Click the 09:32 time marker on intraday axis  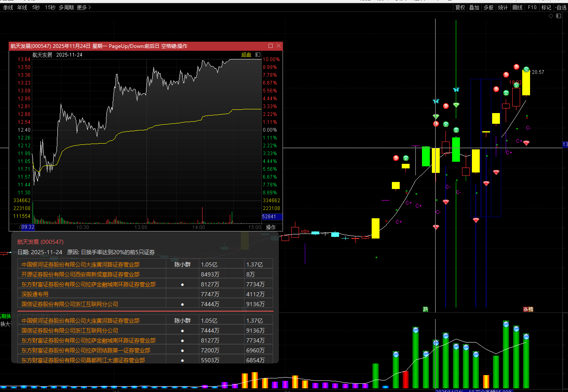tap(28, 227)
